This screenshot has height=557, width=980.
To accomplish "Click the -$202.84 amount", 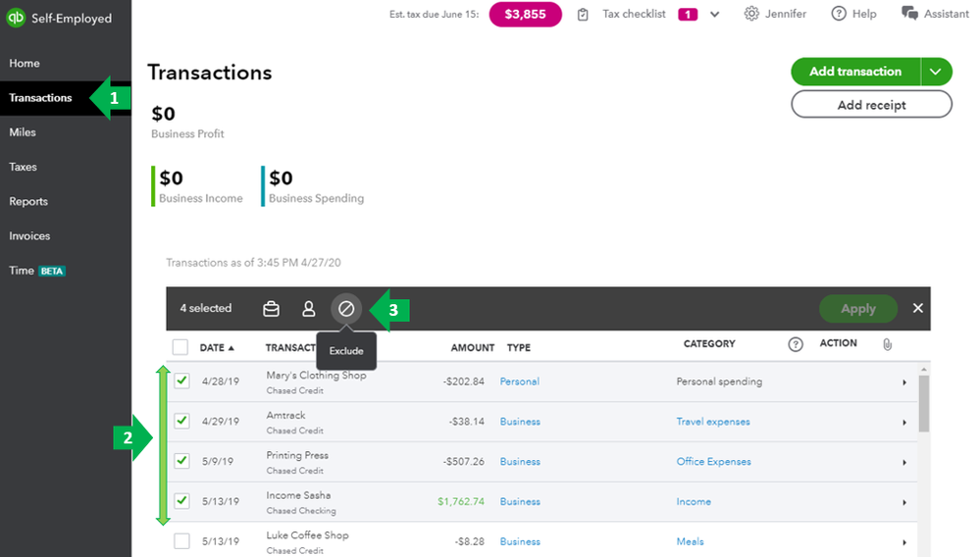I will 464,381.
